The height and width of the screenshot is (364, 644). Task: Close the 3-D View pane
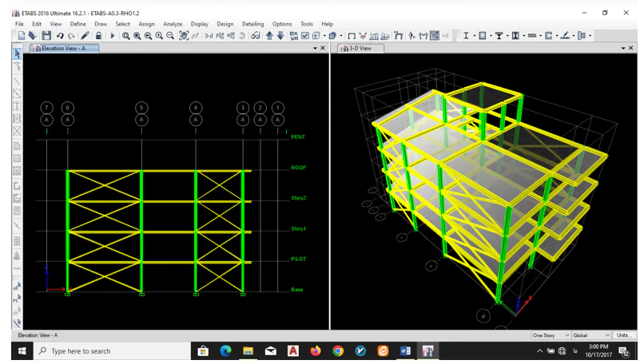[631, 49]
